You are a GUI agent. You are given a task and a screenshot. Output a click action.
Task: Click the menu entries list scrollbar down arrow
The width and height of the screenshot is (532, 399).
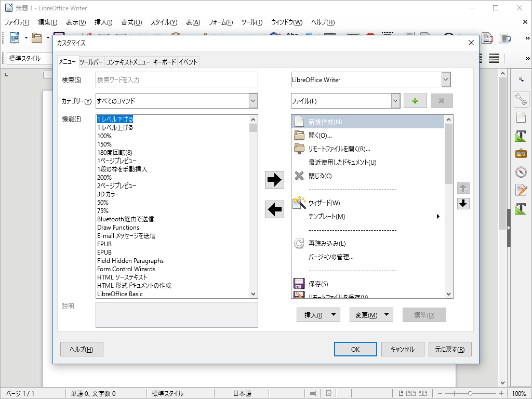point(448,294)
